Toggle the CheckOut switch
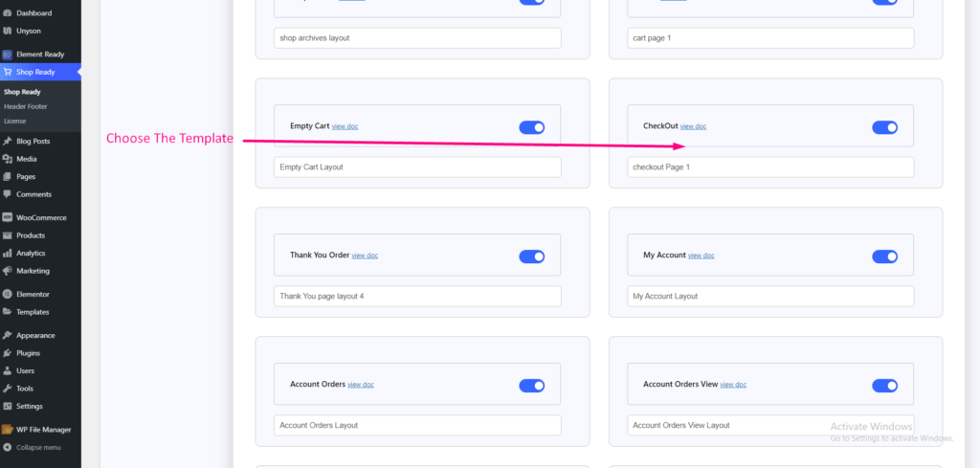This screenshot has width=980, height=468. pos(885,127)
